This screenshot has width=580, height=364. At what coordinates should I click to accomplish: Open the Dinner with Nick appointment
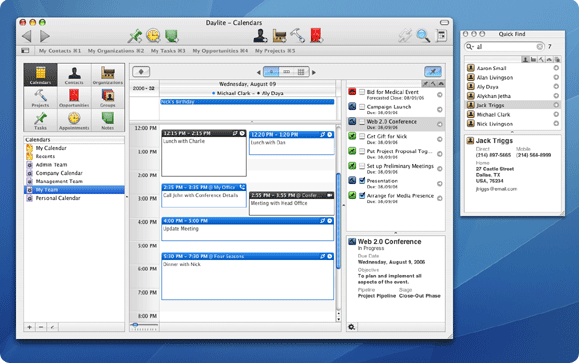[247, 277]
